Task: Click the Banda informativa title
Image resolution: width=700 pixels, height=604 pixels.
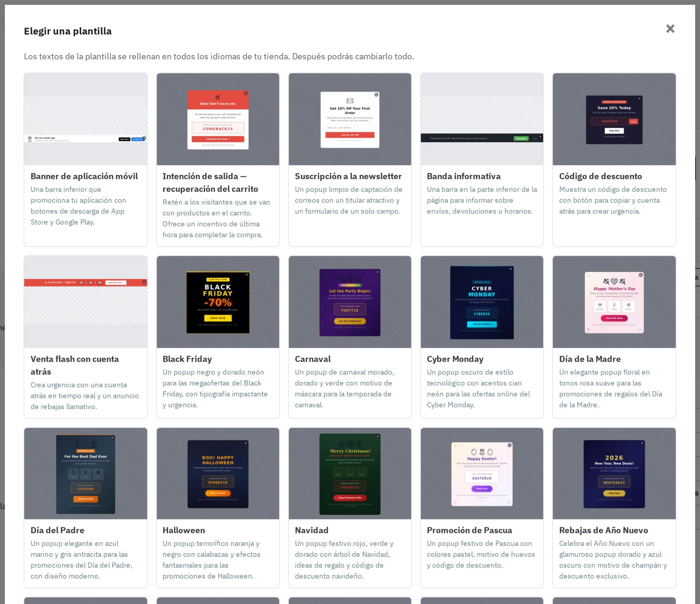Action: click(x=464, y=176)
